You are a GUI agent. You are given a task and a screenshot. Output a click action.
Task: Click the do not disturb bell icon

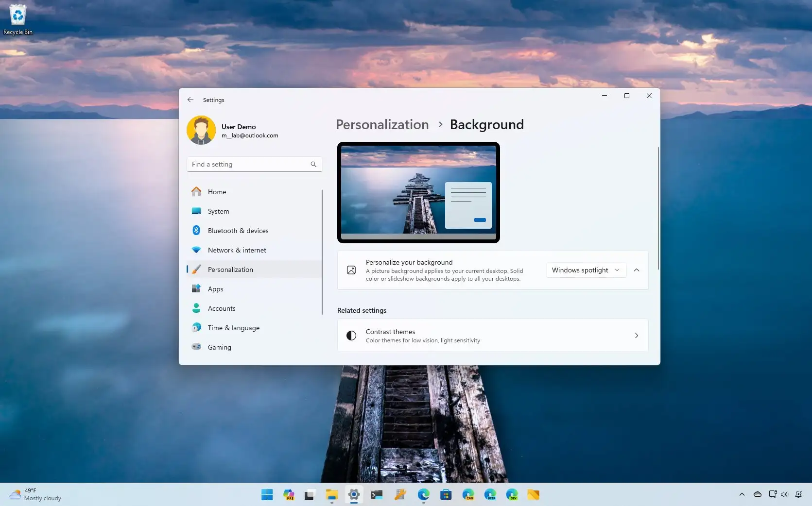point(798,494)
